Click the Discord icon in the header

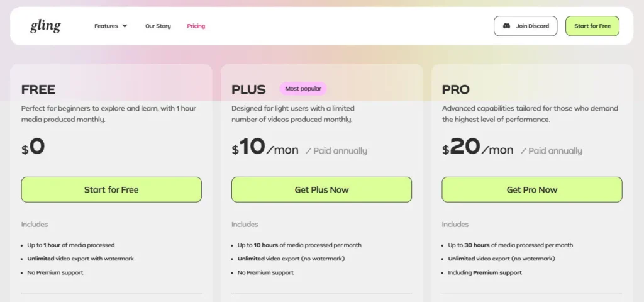(506, 26)
